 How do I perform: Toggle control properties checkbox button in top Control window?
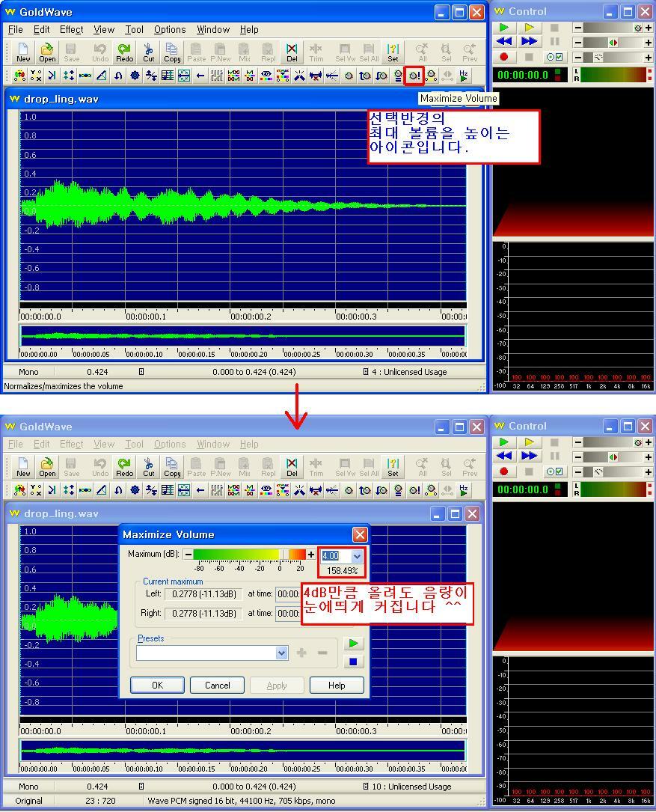pyautogui.click(x=555, y=57)
